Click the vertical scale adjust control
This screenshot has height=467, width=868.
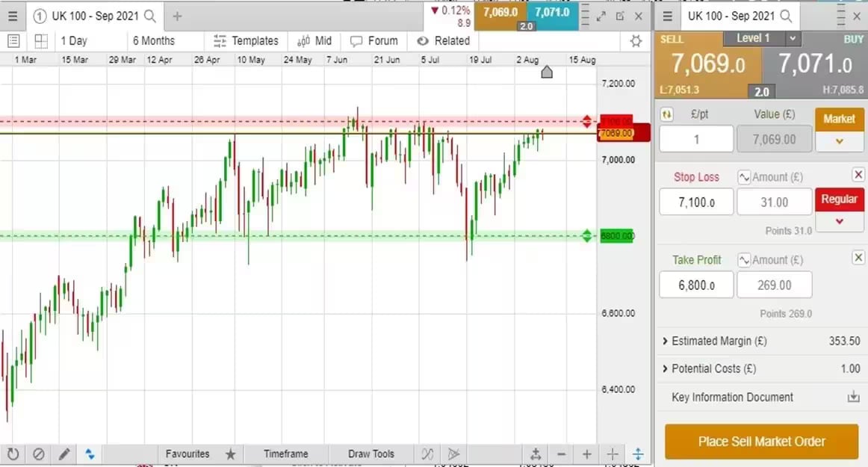click(x=637, y=454)
